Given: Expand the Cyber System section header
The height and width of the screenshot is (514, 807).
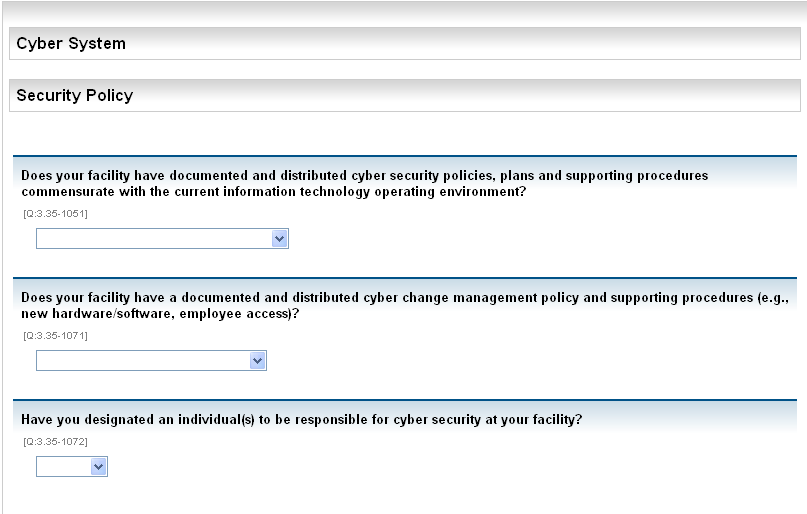Looking at the screenshot, I should 405,43.
